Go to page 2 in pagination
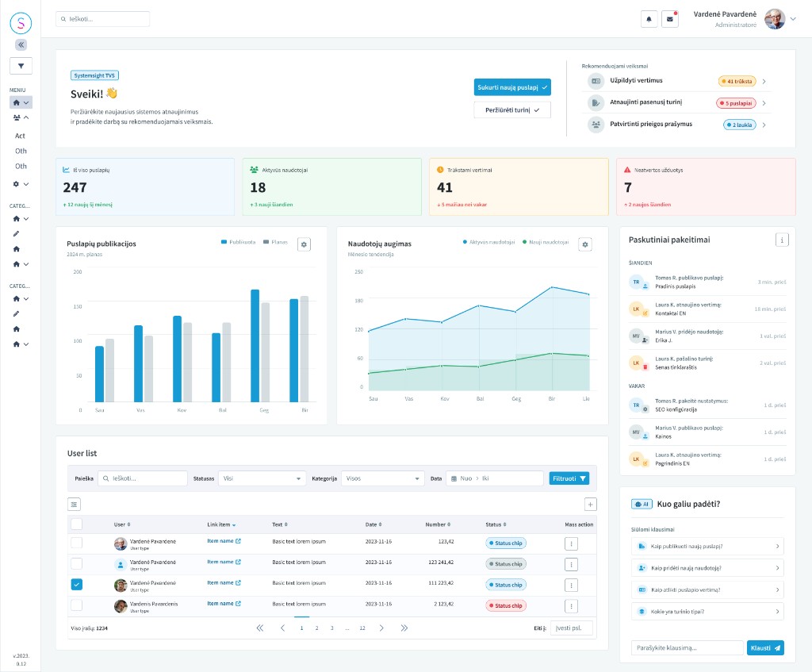Viewport: 812px width, 672px height. click(x=317, y=628)
